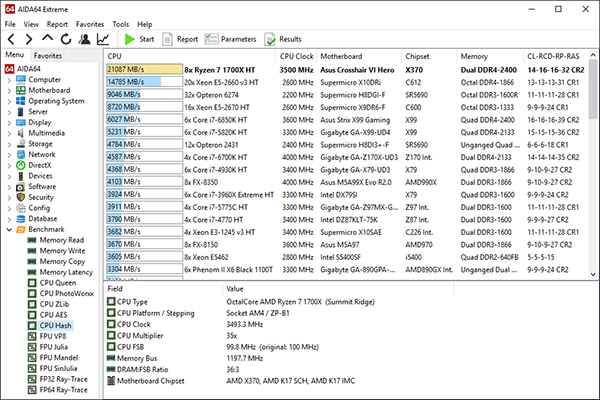Click the results list scroll-up arrow
This screenshot has height=400, width=600.
pos(593,55)
